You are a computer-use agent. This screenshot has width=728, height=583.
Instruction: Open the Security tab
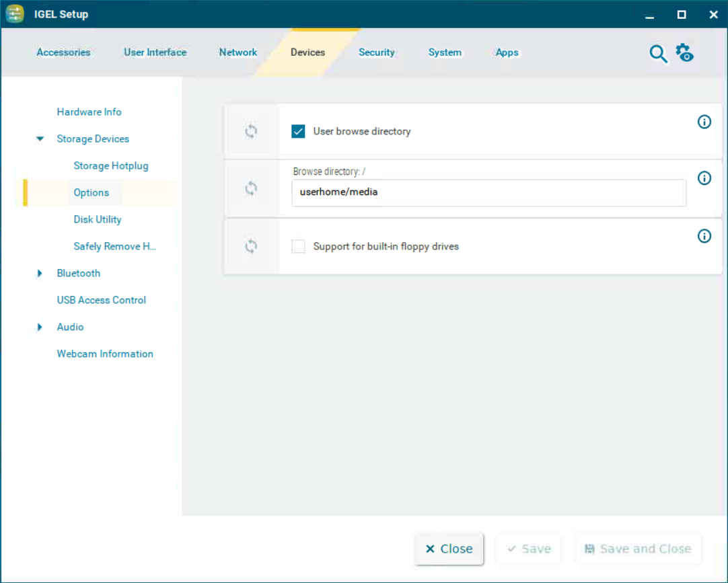[x=376, y=52]
